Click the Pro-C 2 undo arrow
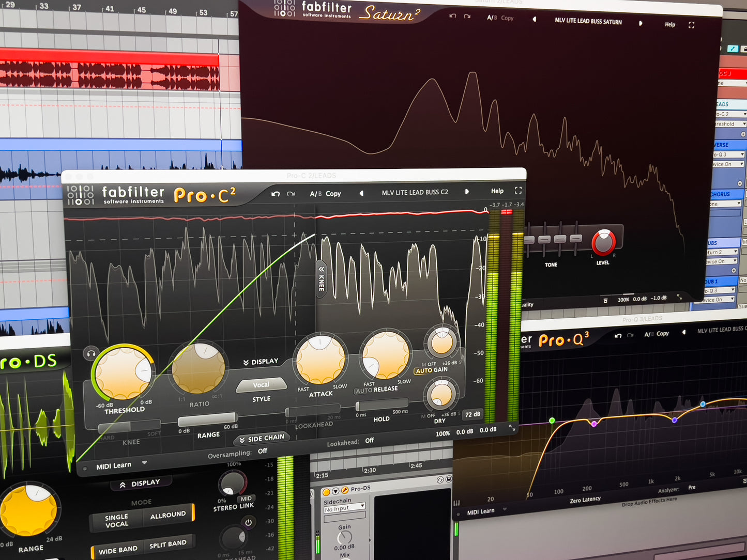 276,194
